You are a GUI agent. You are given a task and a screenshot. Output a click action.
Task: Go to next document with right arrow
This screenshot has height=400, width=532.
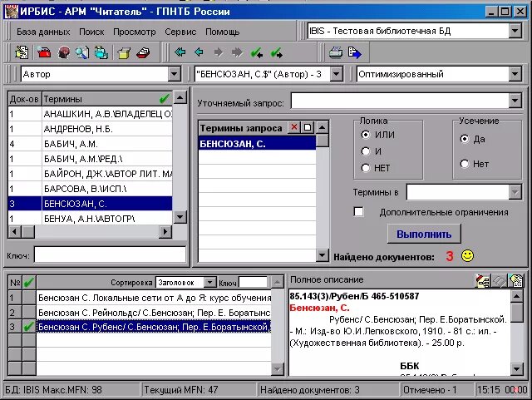pos(219,52)
